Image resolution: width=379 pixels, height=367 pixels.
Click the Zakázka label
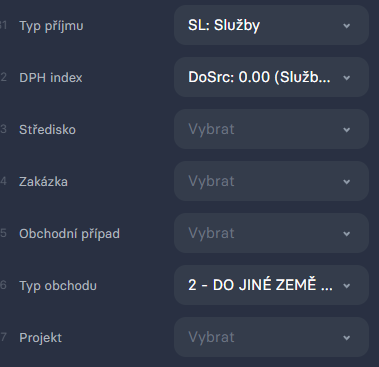pos(43,182)
